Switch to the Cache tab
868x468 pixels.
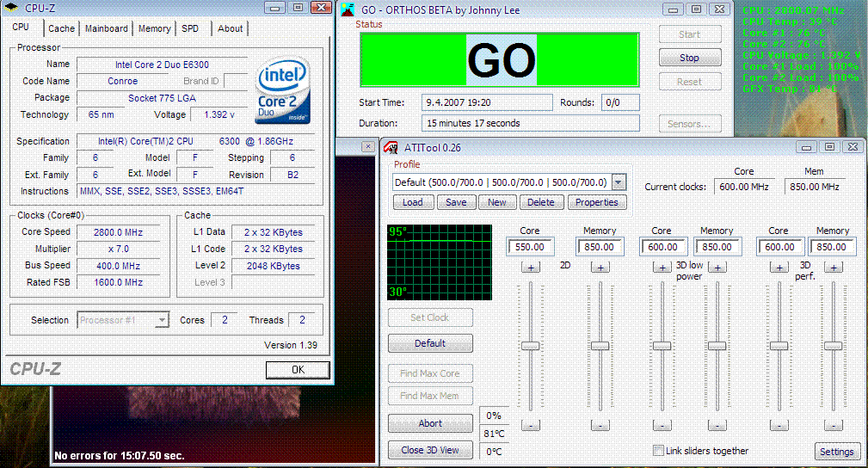pyautogui.click(x=61, y=28)
